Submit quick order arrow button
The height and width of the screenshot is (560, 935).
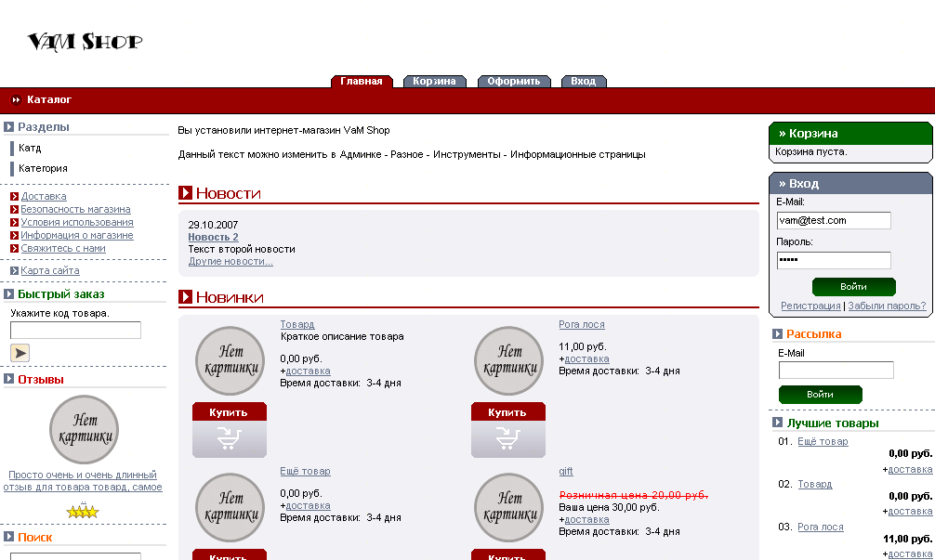tap(20, 353)
